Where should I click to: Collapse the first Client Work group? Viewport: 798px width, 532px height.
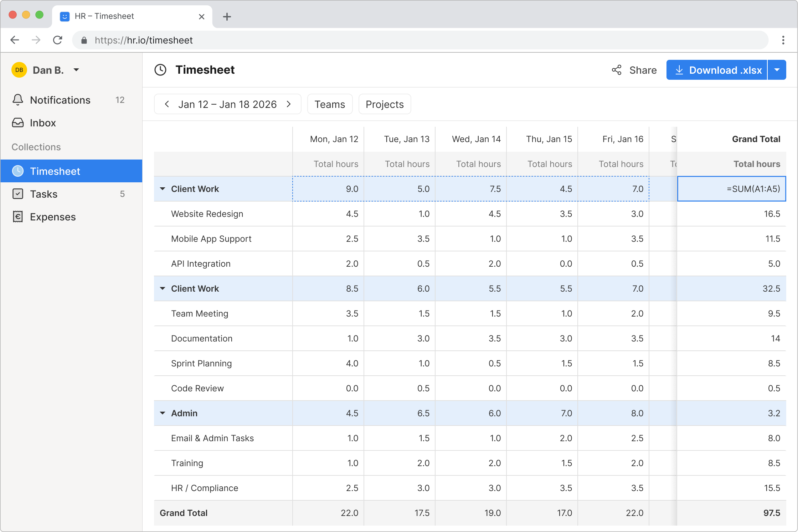pos(163,189)
